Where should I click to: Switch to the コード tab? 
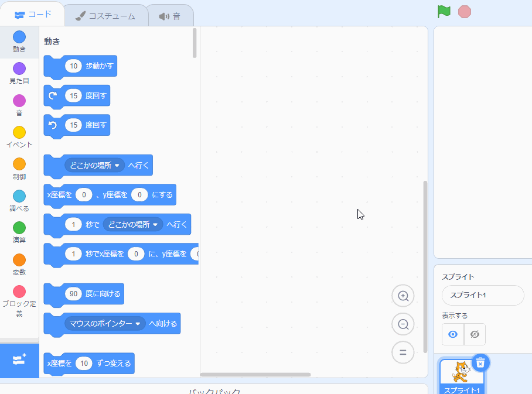point(33,14)
